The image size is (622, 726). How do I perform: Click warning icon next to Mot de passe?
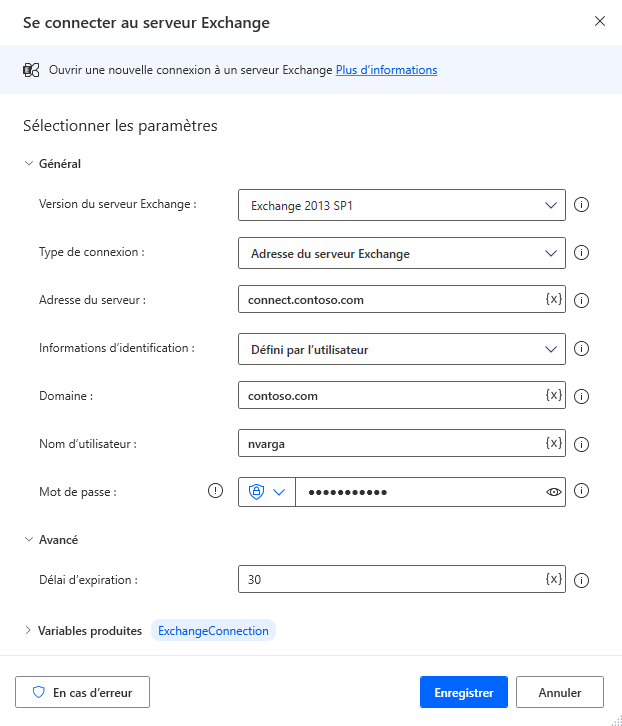point(215,490)
